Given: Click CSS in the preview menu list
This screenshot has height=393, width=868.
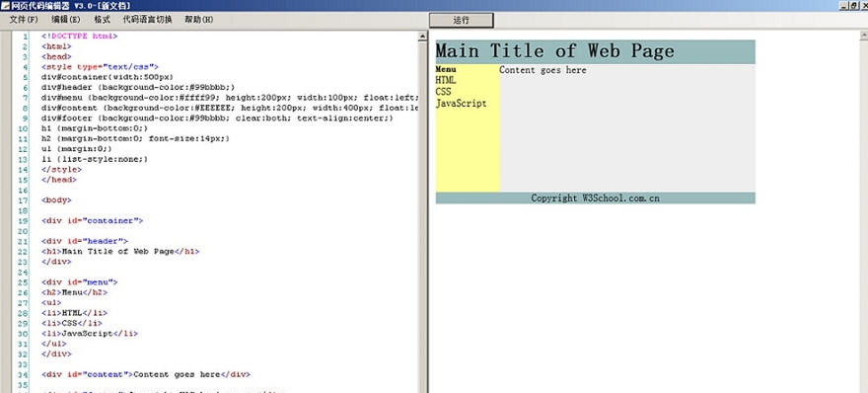Looking at the screenshot, I should coord(444,92).
